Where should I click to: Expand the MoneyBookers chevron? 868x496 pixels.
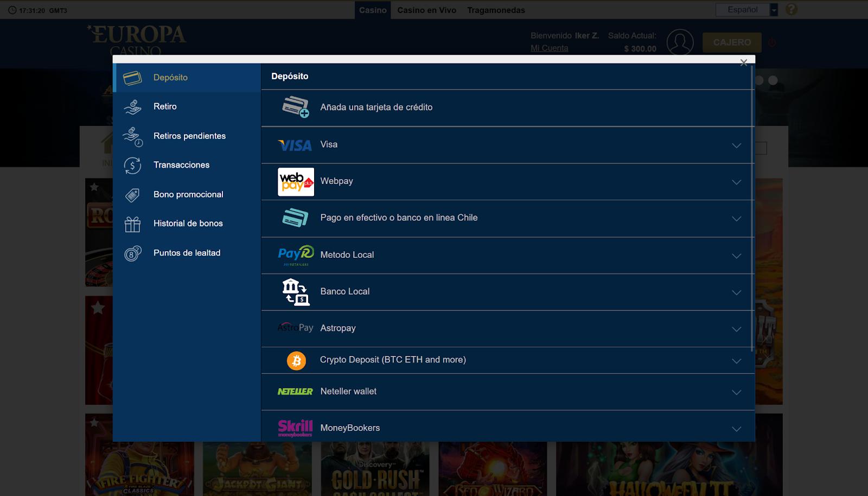tap(736, 429)
